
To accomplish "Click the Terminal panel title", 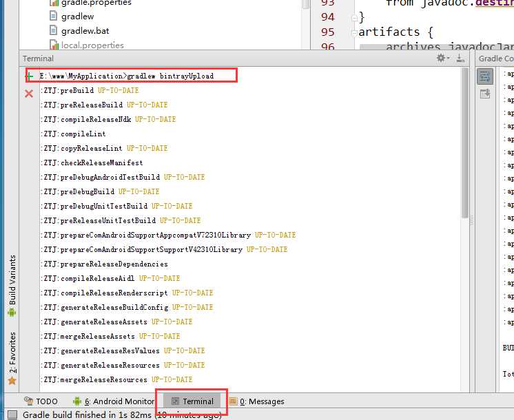I will 38,59.
